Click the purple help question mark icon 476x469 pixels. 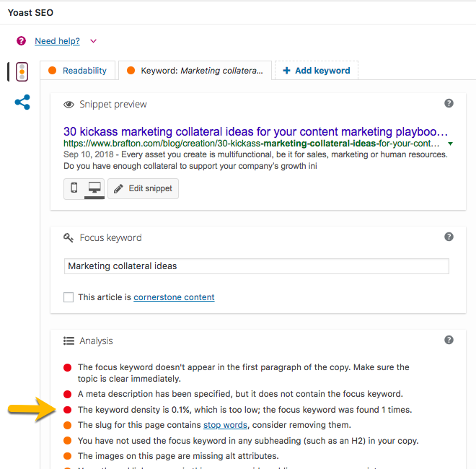pos(22,41)
